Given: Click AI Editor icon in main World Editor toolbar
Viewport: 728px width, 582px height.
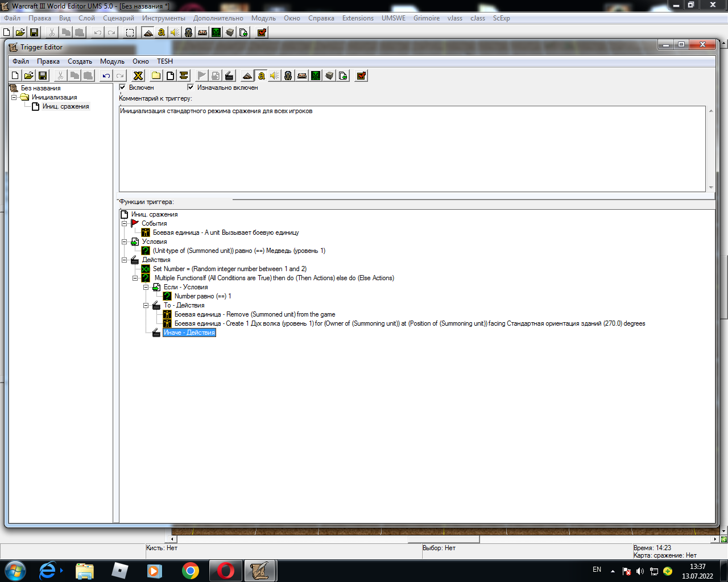Looking at the screenshot, I should tap(216, 32).
